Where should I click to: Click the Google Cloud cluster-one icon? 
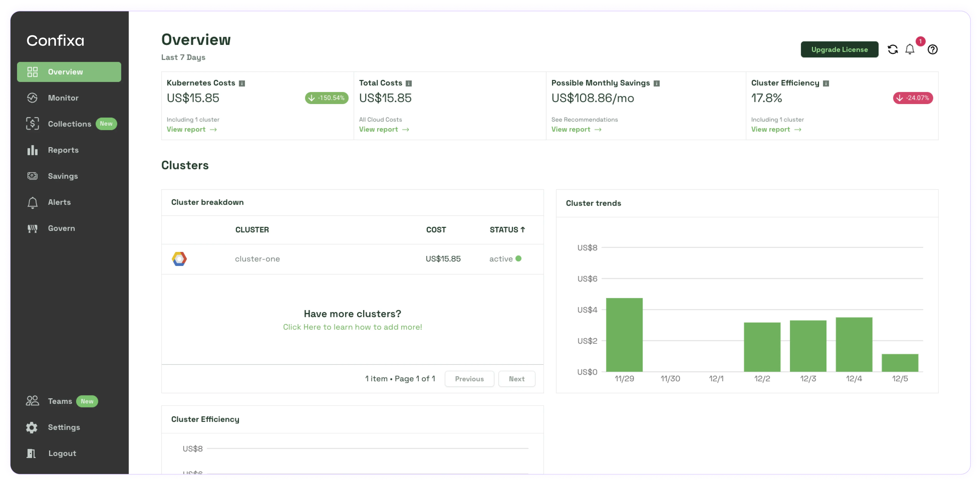[x=179, y=259]
